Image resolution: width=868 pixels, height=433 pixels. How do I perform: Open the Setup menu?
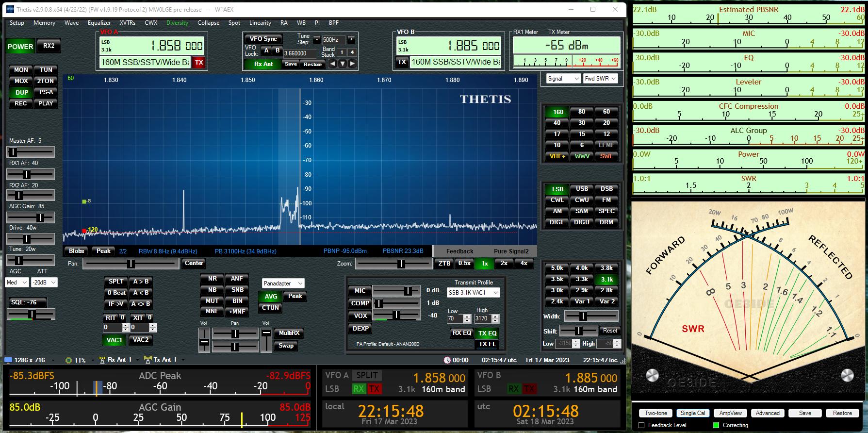[x=16, y=23]
